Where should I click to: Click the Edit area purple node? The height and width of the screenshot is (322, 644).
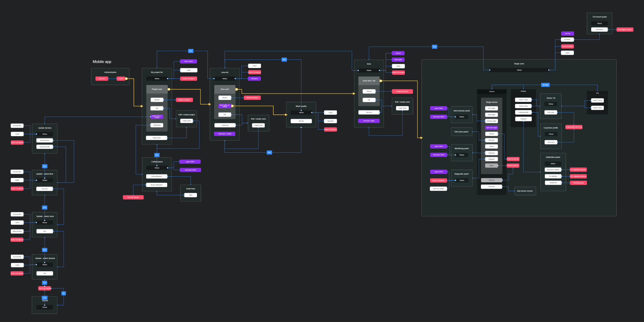click(x=398, y=53)
